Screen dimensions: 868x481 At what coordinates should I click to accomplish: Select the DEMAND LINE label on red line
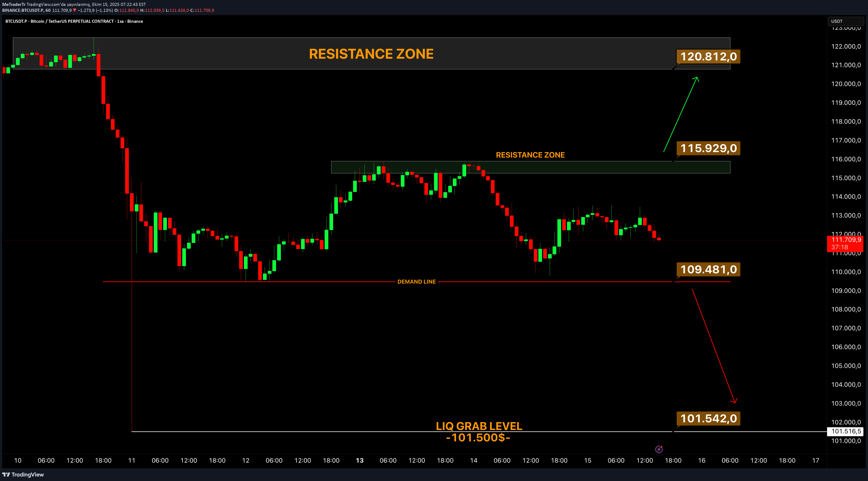coord(416,282)
